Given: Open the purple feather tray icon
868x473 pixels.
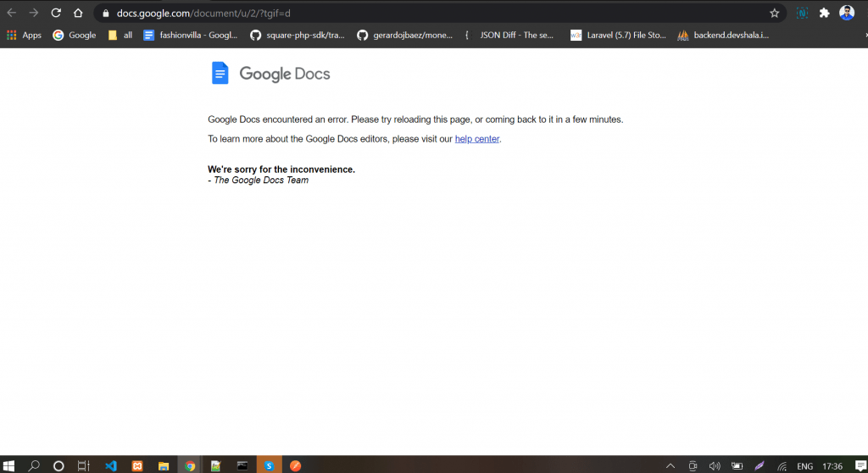Looking at the screenshot, I should click(x=759, y=466).
